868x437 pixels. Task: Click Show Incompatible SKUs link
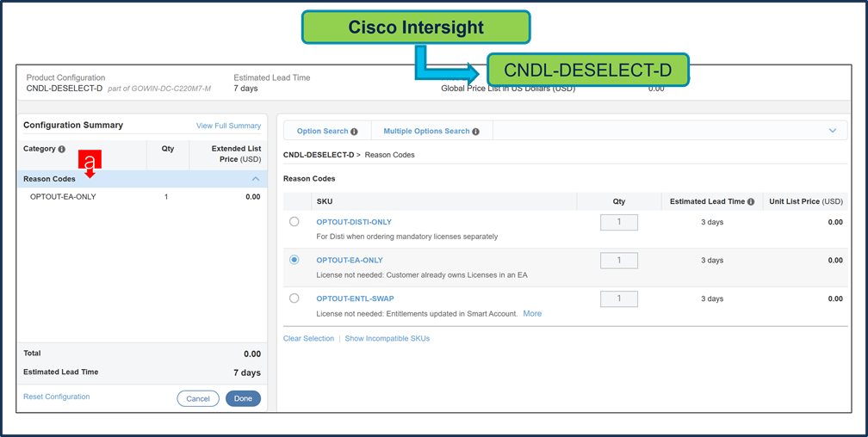387,339
